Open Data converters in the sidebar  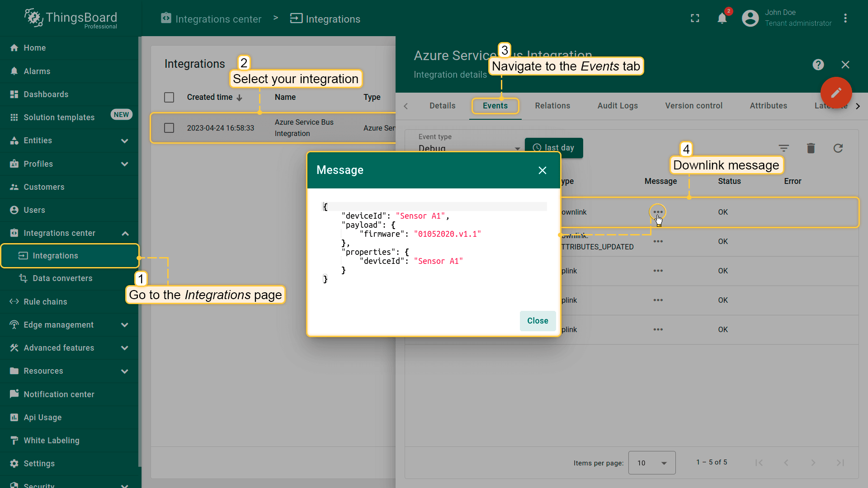[x=62, y=278]
